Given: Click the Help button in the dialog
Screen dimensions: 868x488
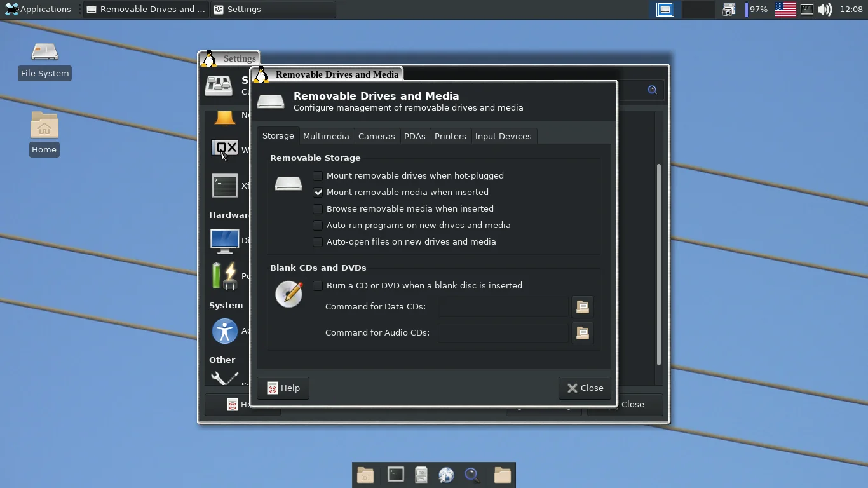Looking at the screenshot, I should pos(283,388).
